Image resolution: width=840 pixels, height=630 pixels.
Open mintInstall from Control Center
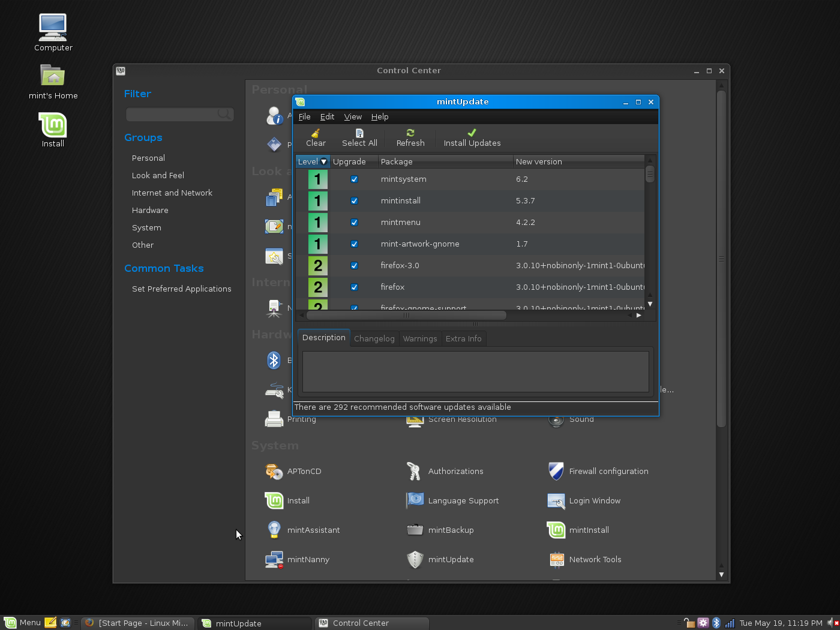pos(578,530)
